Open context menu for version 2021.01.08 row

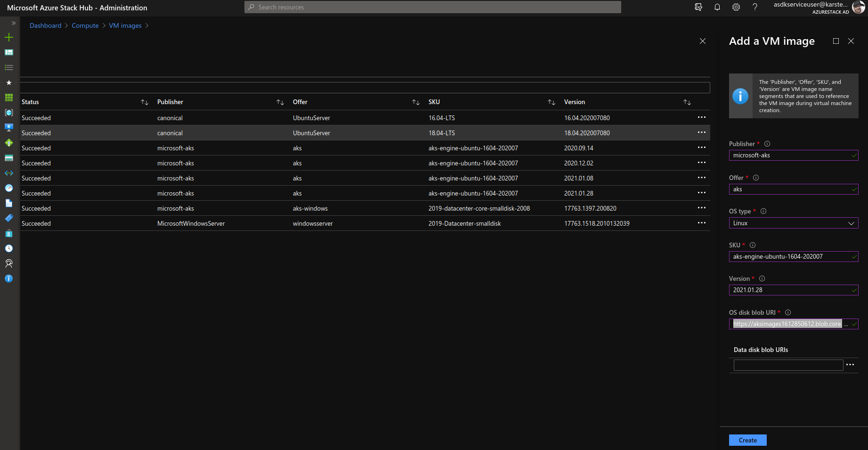[702, 178]
